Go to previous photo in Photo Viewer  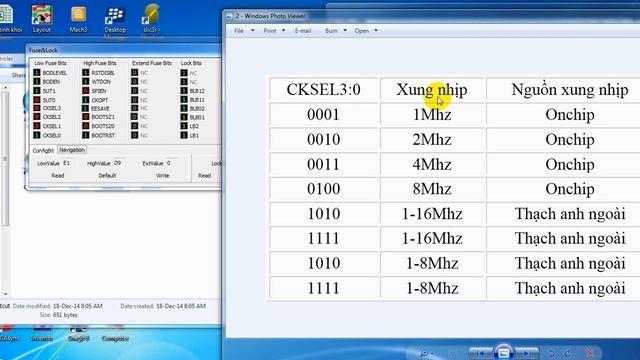(481, 353)
